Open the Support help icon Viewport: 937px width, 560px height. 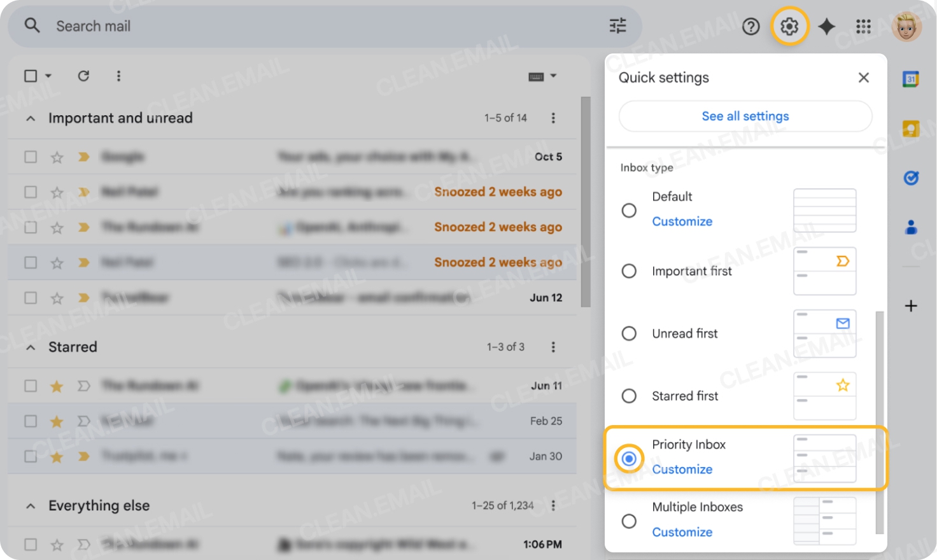click(751, 27)
